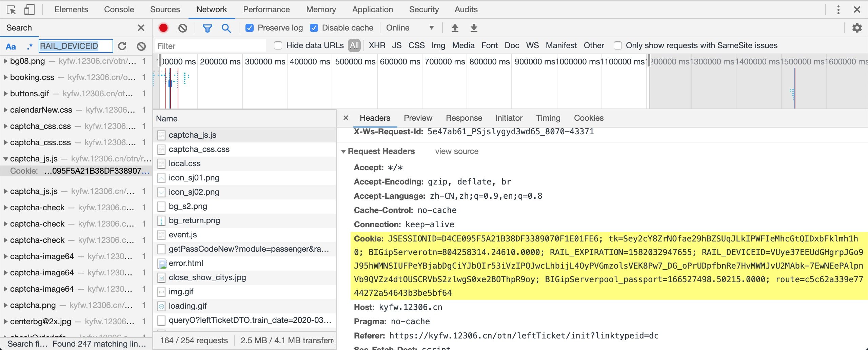
Task: Open the network filter bar funnel
Action: click(208, 28)
